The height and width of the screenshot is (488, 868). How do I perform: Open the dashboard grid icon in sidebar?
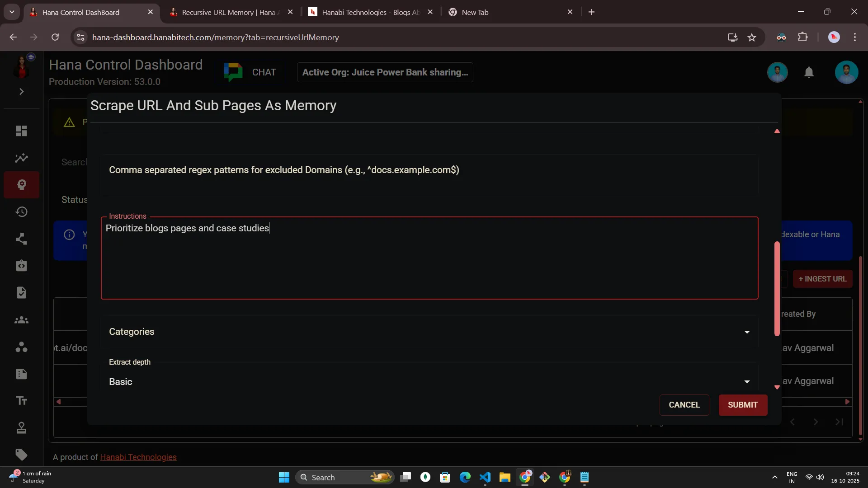(21, 131)
